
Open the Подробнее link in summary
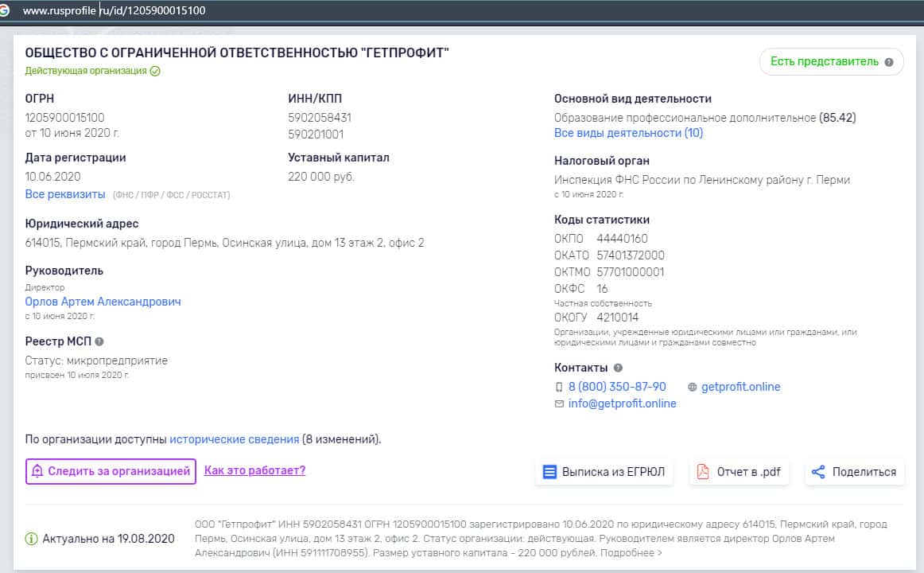pos(631,553)
